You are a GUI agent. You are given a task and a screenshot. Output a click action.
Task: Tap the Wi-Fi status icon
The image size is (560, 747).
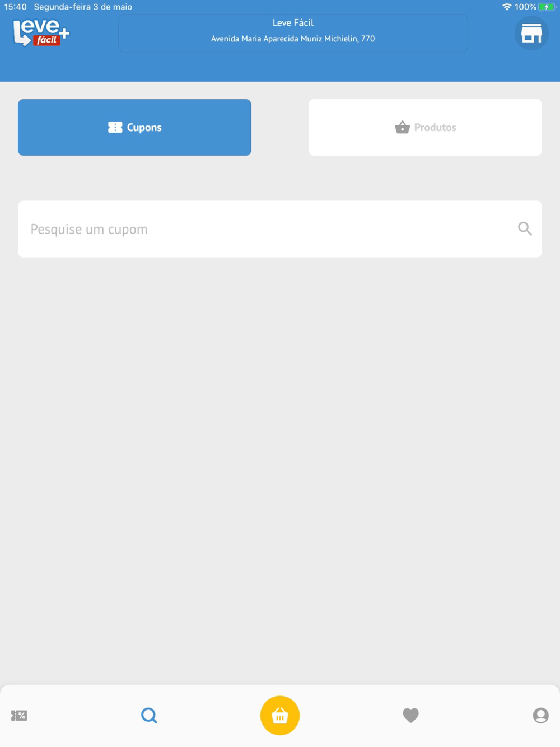tap(507, 7)
